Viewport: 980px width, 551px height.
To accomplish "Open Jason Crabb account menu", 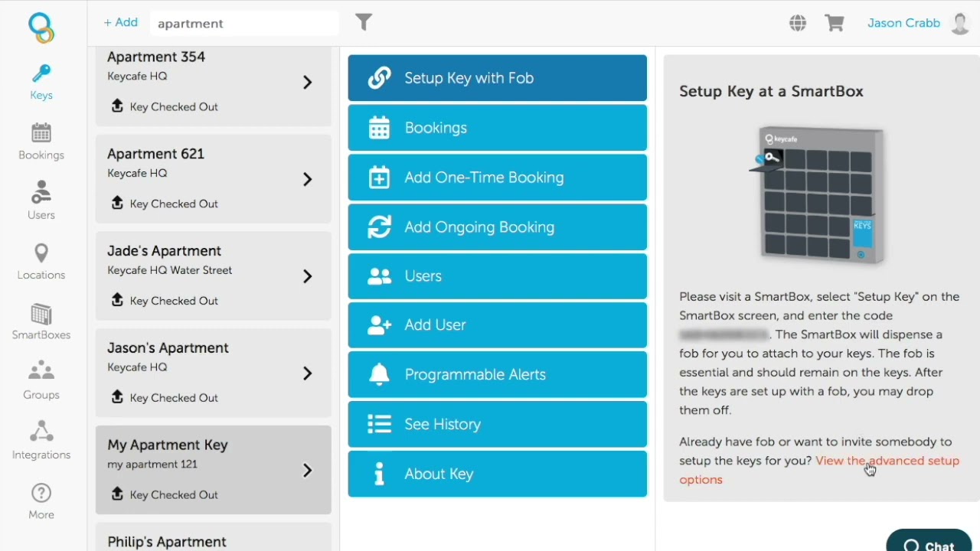I will coord(903,23).
